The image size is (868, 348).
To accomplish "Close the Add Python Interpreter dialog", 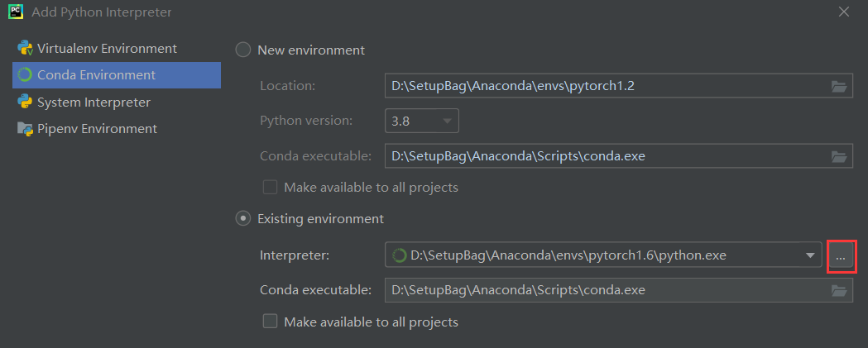I will 844,12.
